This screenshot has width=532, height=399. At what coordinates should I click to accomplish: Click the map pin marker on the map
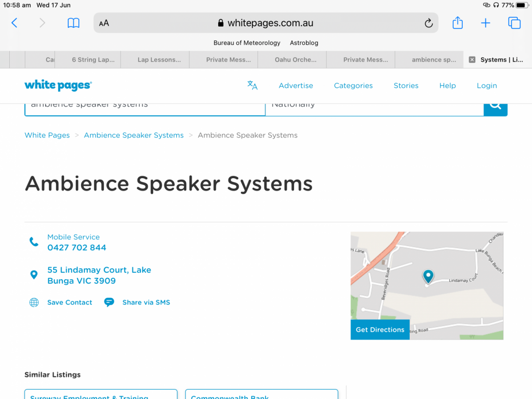click(428, 276)
